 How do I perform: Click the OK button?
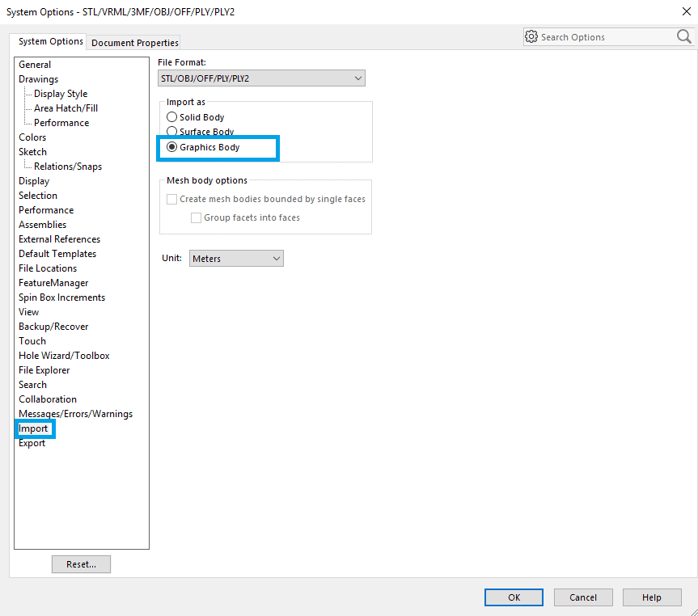[x=514, y=597]
